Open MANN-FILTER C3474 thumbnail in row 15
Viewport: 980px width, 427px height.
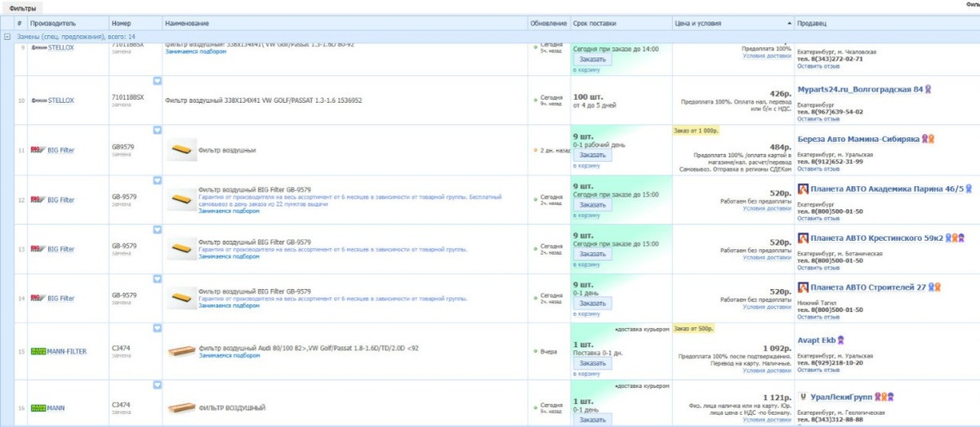coord(182,352)
